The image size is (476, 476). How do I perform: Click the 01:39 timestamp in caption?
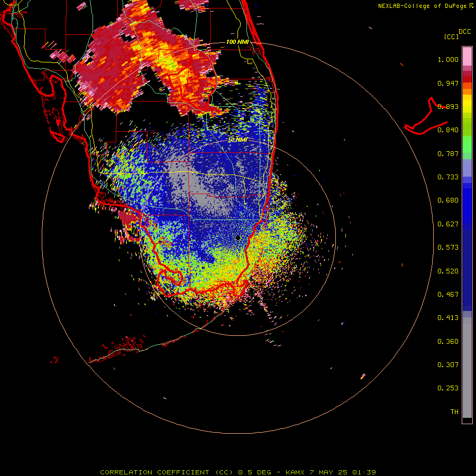364,472
